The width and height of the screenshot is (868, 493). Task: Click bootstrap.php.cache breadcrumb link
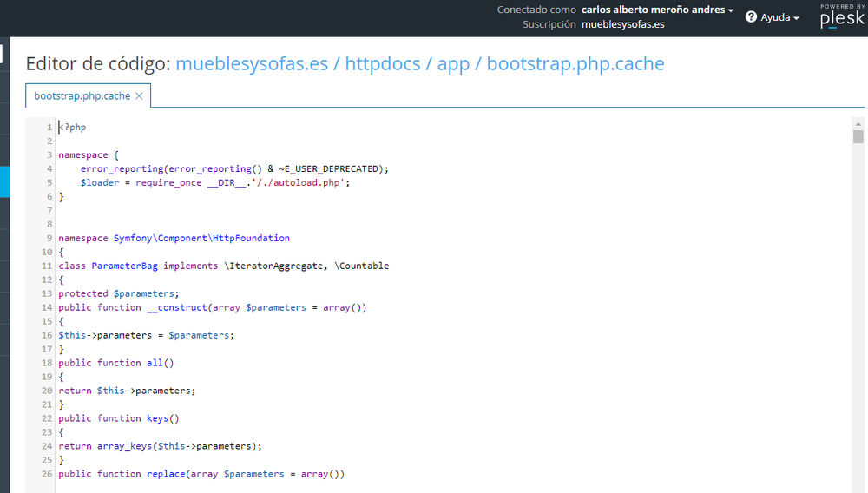(x=575, y=63)
